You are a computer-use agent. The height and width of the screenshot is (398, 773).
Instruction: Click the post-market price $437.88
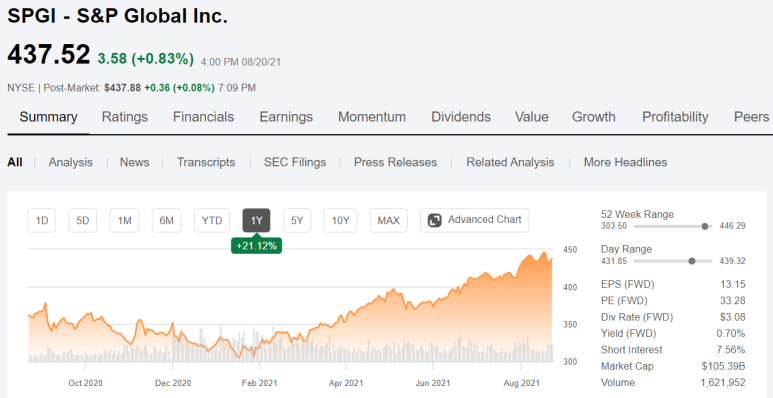coord(122,88)
